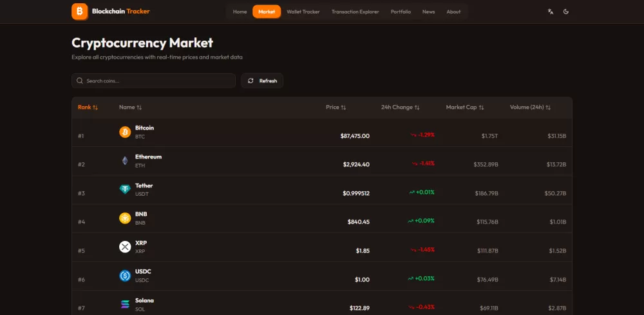Image resolution: width=644 pixels, height=315 pixels.
Task: Sort table by Market Cap column
Action: coord(465,107)
